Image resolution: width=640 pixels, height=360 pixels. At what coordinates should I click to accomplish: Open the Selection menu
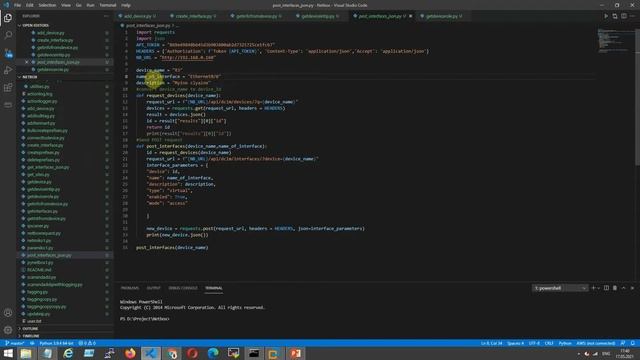coord(47,5)
